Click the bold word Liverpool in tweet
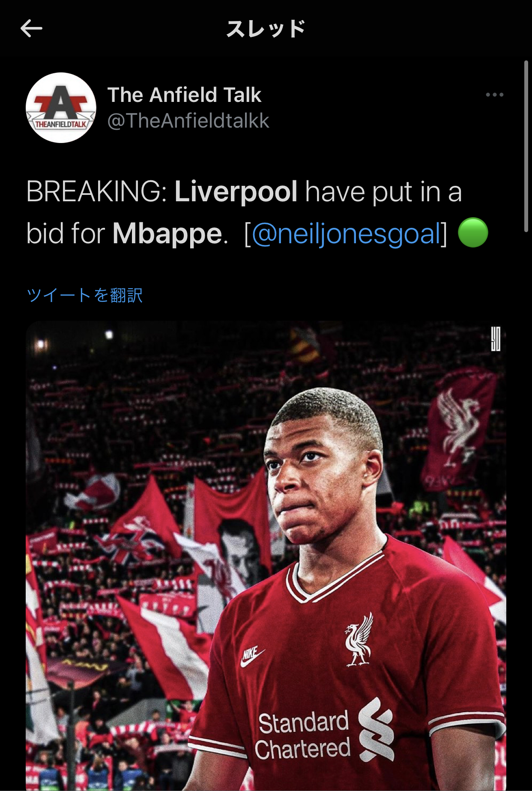The width and height of the screenshot is (532, 791). pos(236,191)
